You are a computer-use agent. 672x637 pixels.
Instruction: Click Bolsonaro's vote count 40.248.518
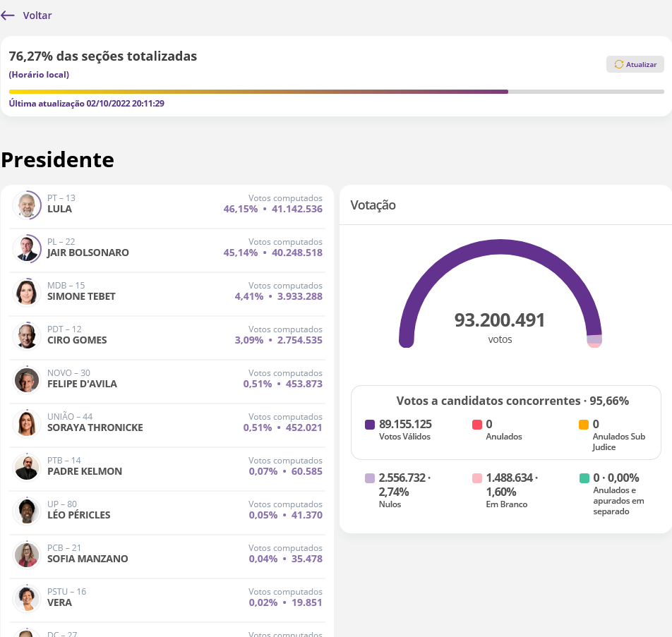(x=297, y=253)
